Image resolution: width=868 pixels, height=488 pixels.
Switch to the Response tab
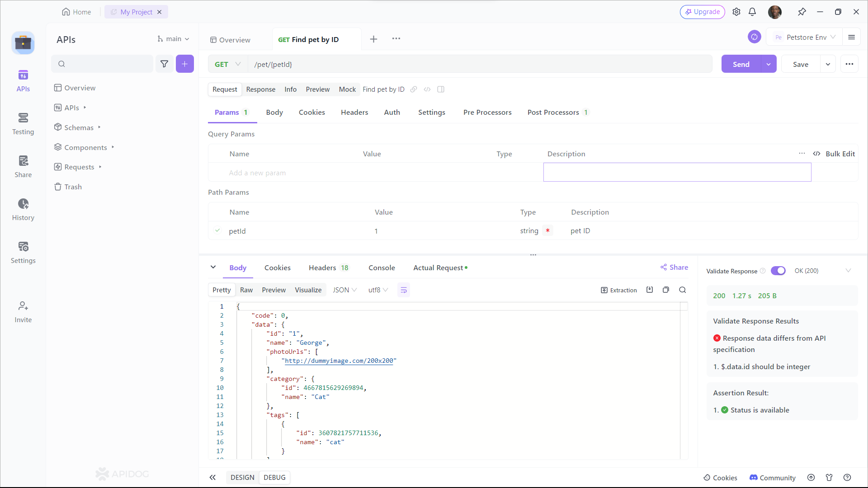point(260,89)
